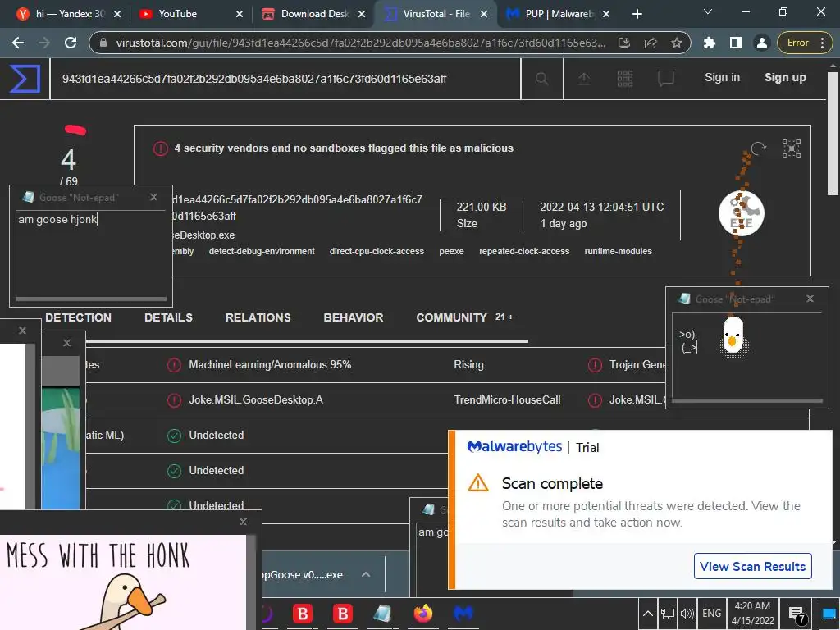Click the ENG language indicator
Viewport: 840px width, 630px height.
711,614
